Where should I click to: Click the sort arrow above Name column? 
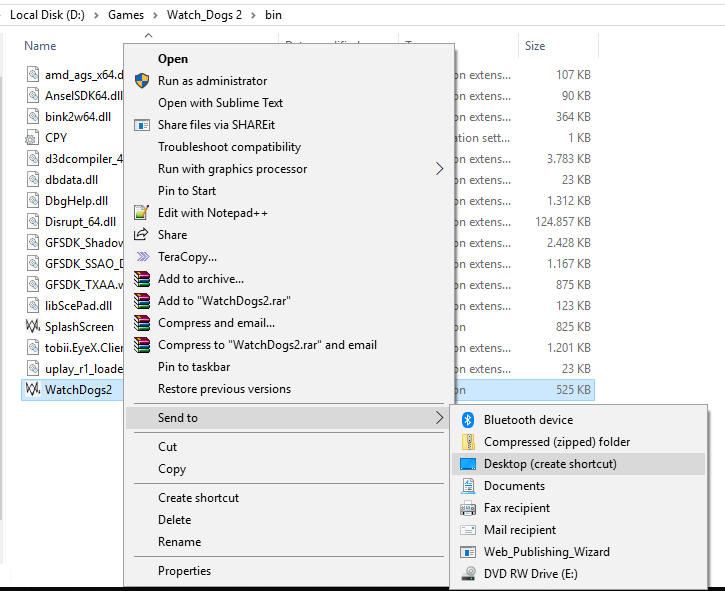[148, 35]
